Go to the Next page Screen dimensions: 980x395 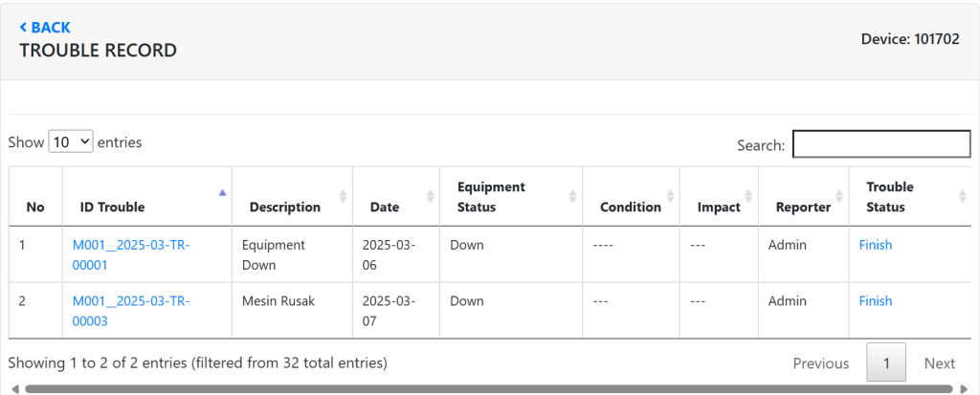[939, 363]
